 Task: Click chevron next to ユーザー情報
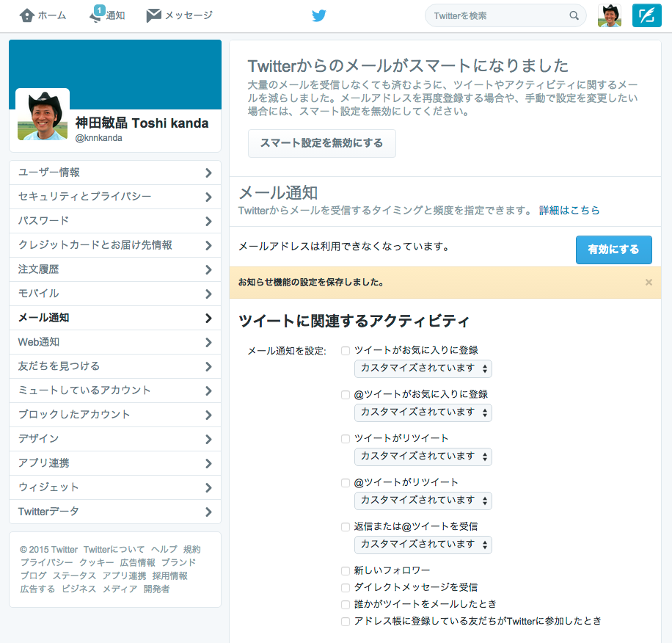pos(208,172)
